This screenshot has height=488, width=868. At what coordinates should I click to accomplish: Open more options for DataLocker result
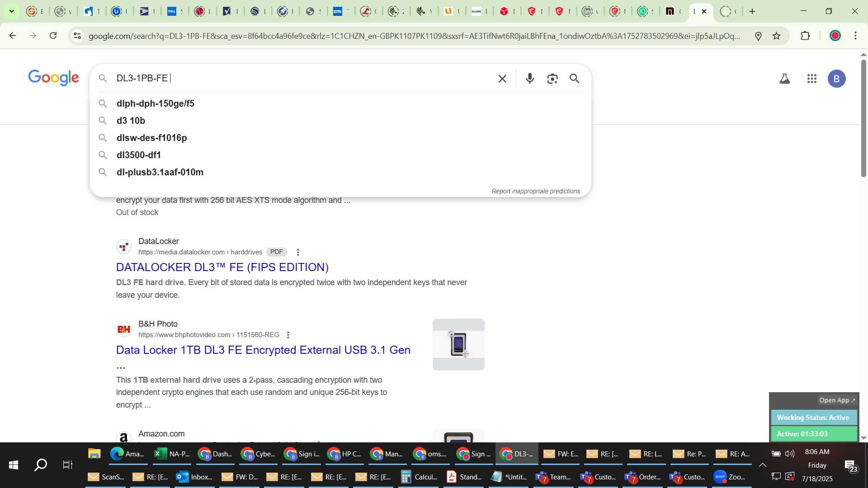pyautogui.click(x=298, y=252)
